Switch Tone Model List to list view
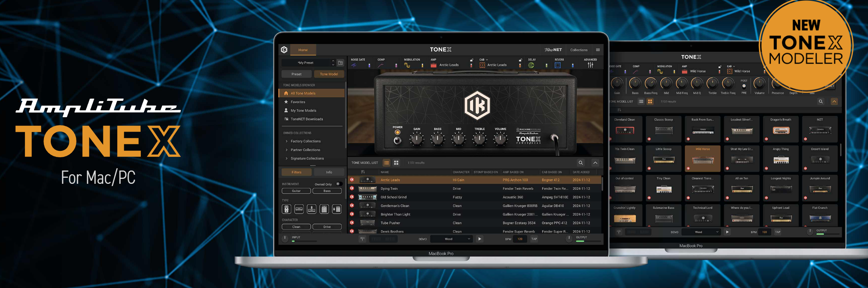Screen dimensions: 868x288 click(386, 163)
